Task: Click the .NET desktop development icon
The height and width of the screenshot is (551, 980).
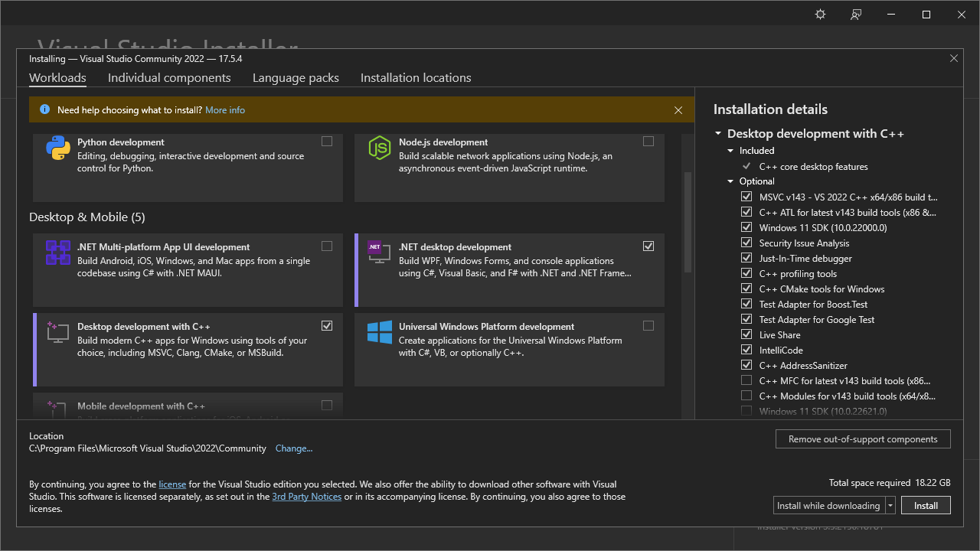Action: 377,251
